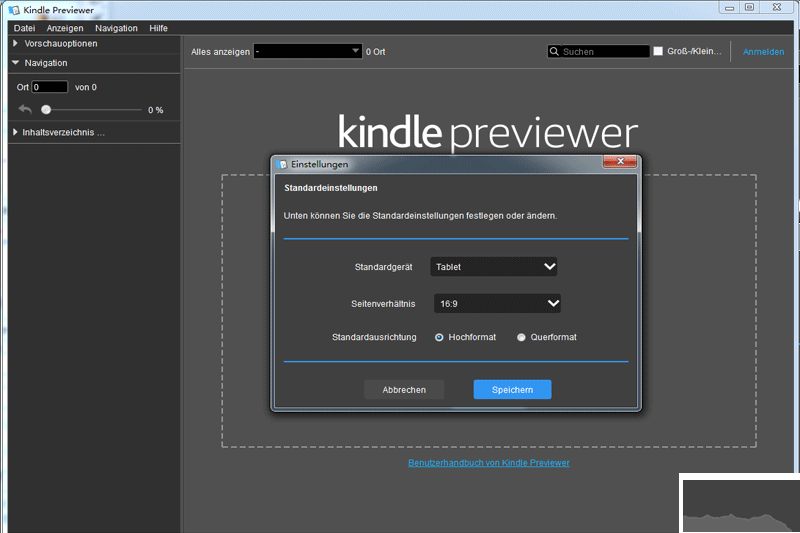Expand the Inhaltsverzeichnis section
Viewport: 800px width, 533px height.
click(x=15, y=132)
